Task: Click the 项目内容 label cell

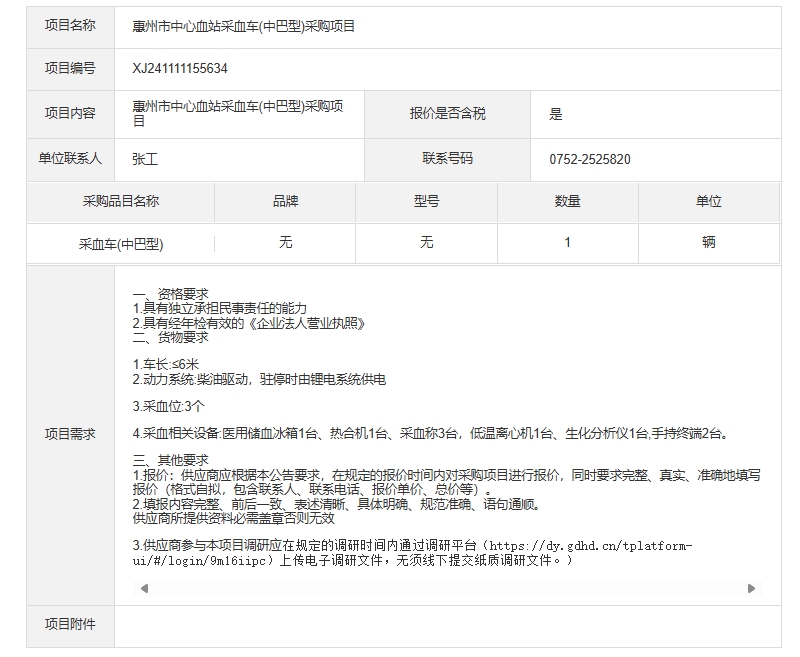Action: pyautogui.click(x=70, y=114)
